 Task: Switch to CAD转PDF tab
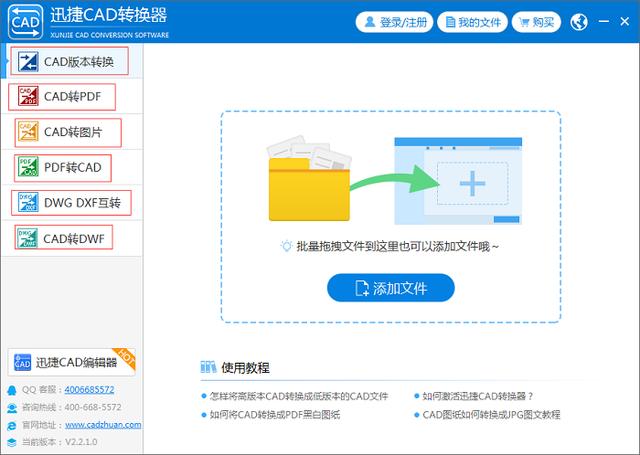coord(71,96)
